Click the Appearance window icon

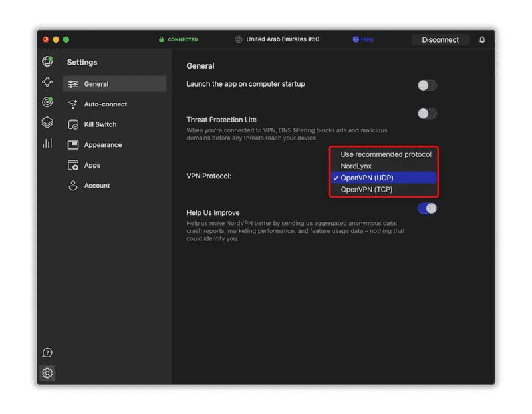click(73, 145)
